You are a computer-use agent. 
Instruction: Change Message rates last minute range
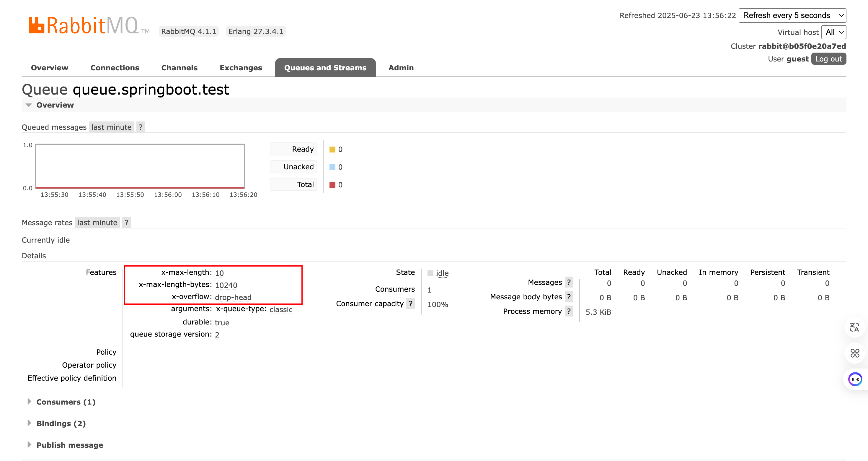[97, 223]
